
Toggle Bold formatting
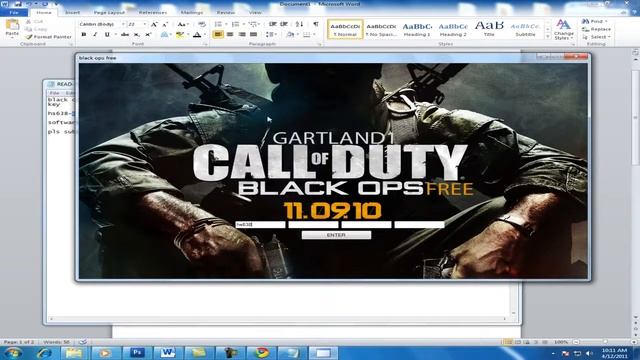pos(84,35)
